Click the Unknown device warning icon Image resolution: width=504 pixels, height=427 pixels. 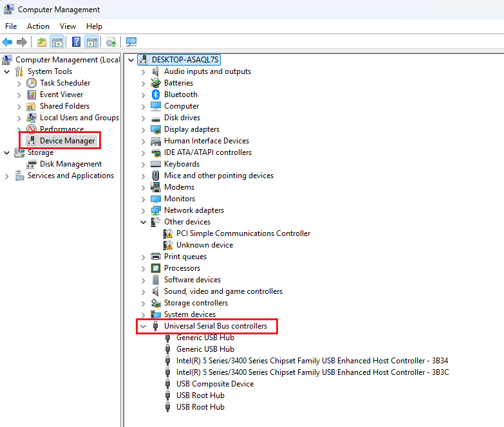(x=168, y=245)
